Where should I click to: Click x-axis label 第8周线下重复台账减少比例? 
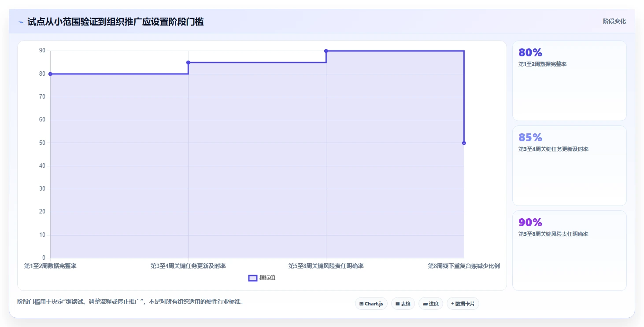[464, 266]
